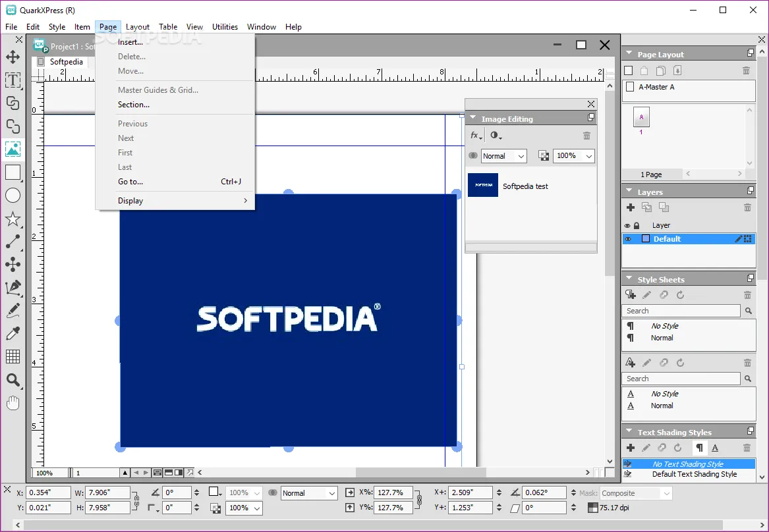Create new paragraph style sheet icon

(631, 295)
